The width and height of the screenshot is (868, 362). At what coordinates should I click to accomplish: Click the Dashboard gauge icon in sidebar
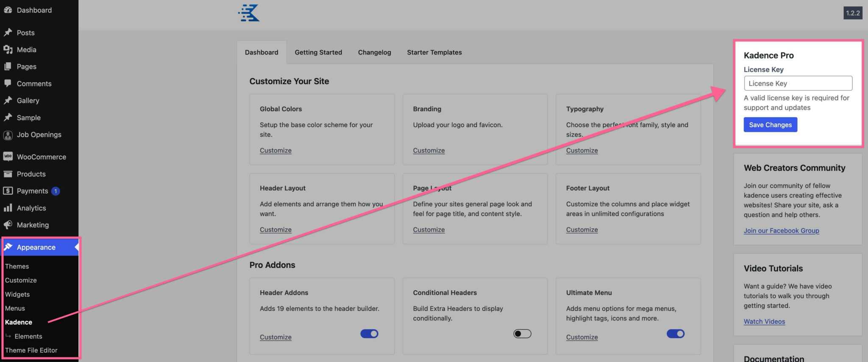tap(8, 10)
